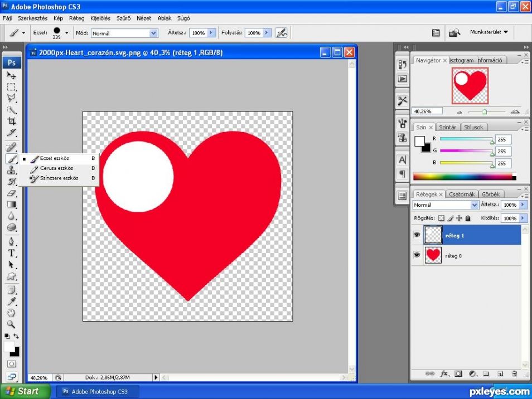Toggle lock position
This screenshot has width=532, height=399.
[459, 218]
